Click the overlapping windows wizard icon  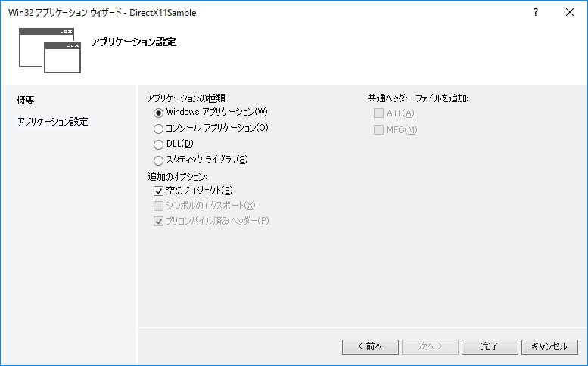(x=50, y=51)
